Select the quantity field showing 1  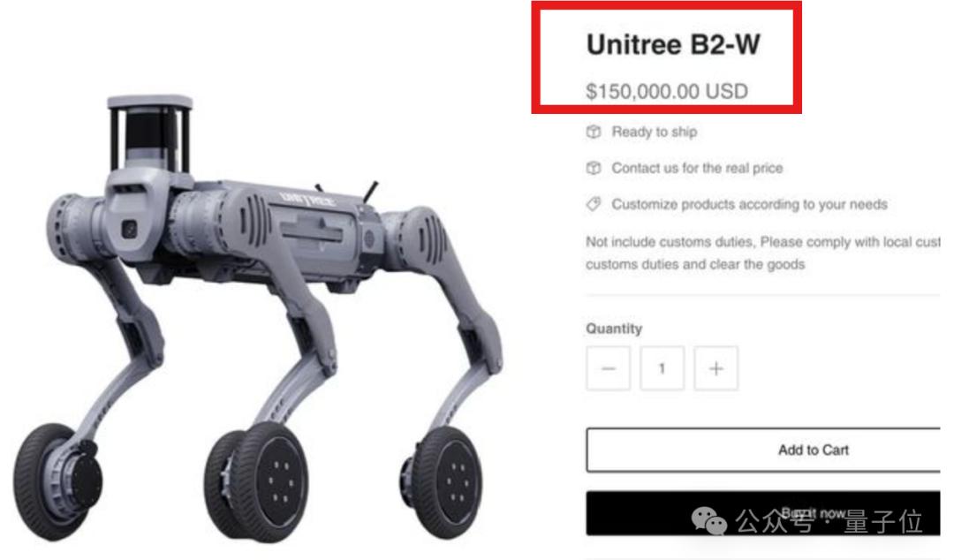[662, 368]
